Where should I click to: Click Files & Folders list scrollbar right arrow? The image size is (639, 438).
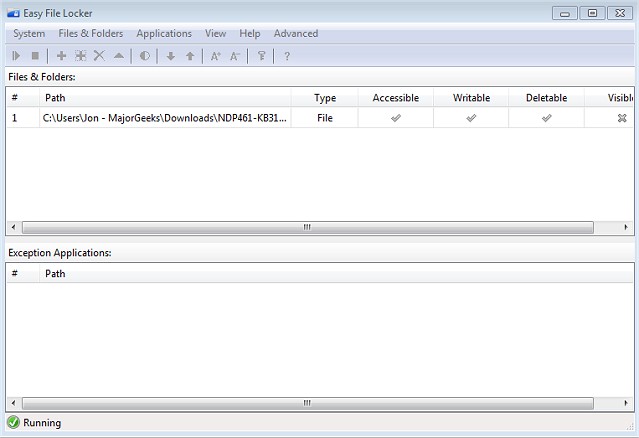pos(626,227)
